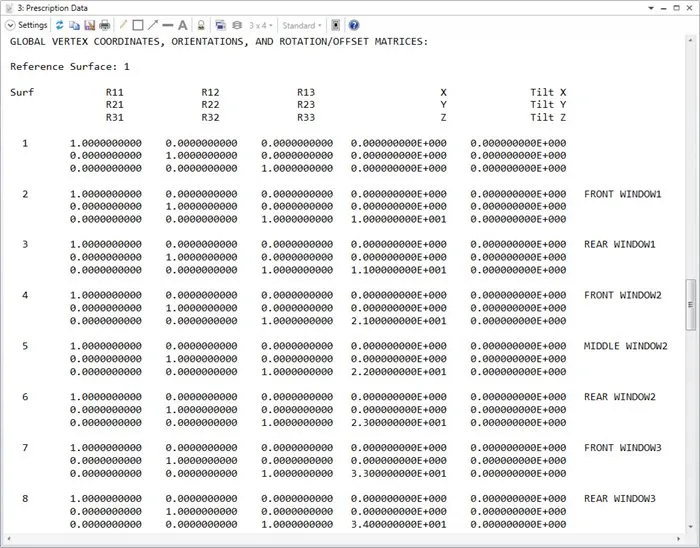
Task: Click the R33 column header
Action: pyautogui.click(x=306, y=117)
